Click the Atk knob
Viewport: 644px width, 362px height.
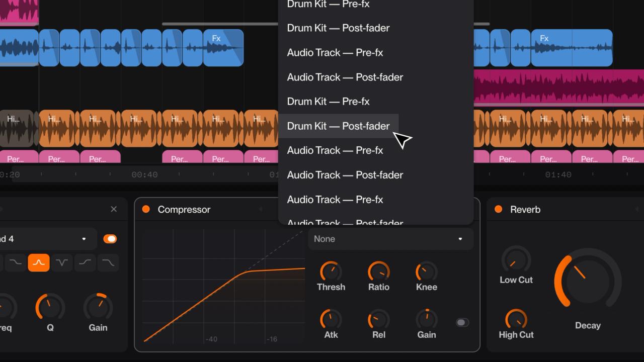tap(331, 319)
